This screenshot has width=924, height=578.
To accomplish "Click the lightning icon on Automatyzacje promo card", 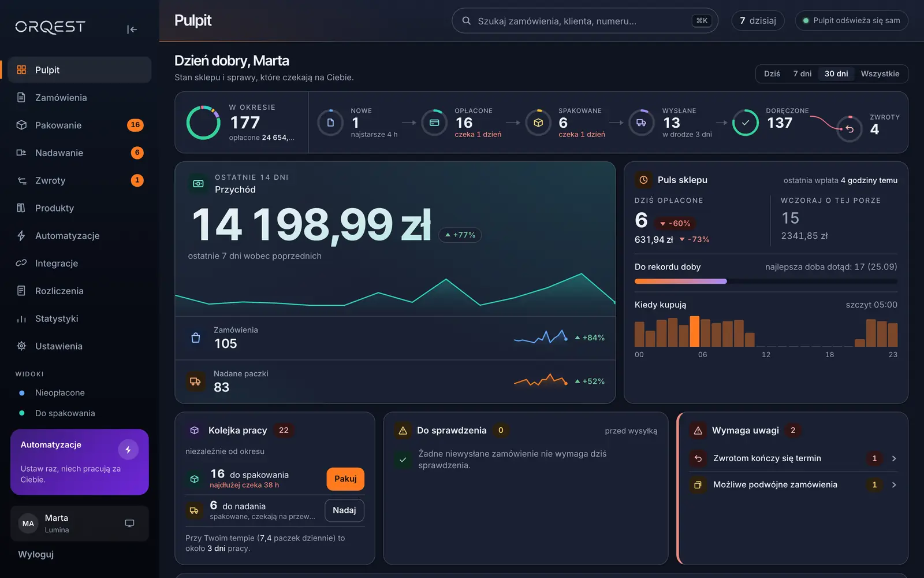I will 128,450.
